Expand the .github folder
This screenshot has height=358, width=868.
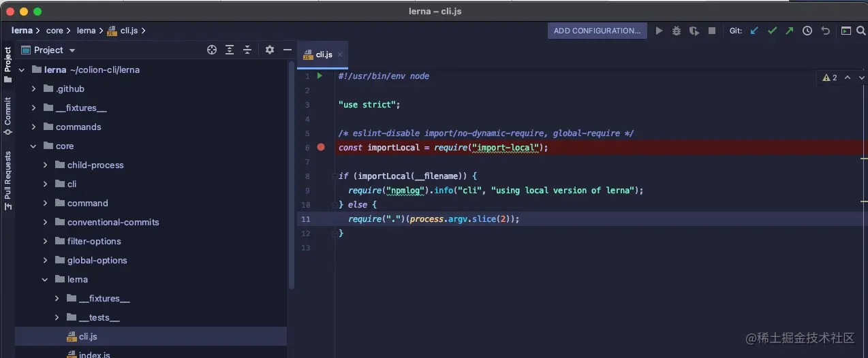pos(33,88)
